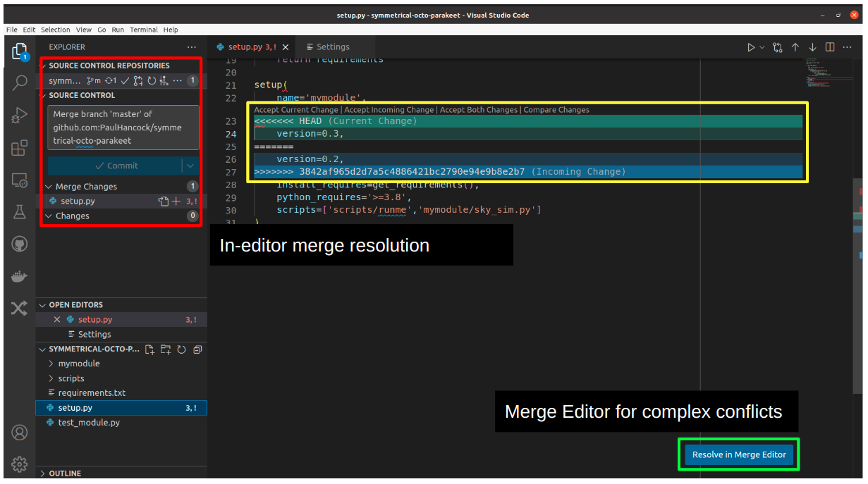
Task: Select the Extensions icon in activity bar
Action: tap(19, 148)
